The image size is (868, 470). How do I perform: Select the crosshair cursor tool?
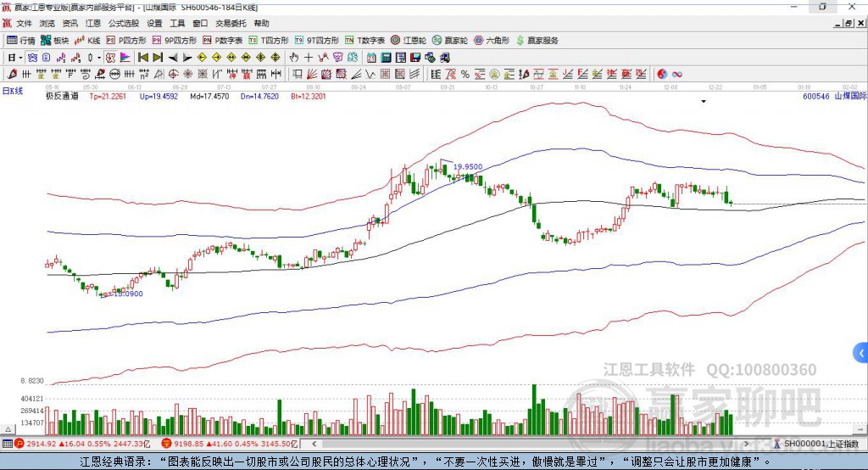click(309, 58)
